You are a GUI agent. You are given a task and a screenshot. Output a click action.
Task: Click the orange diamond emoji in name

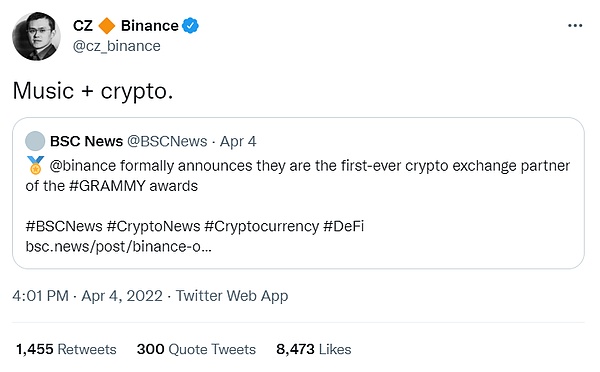click(x=107, y=26)
